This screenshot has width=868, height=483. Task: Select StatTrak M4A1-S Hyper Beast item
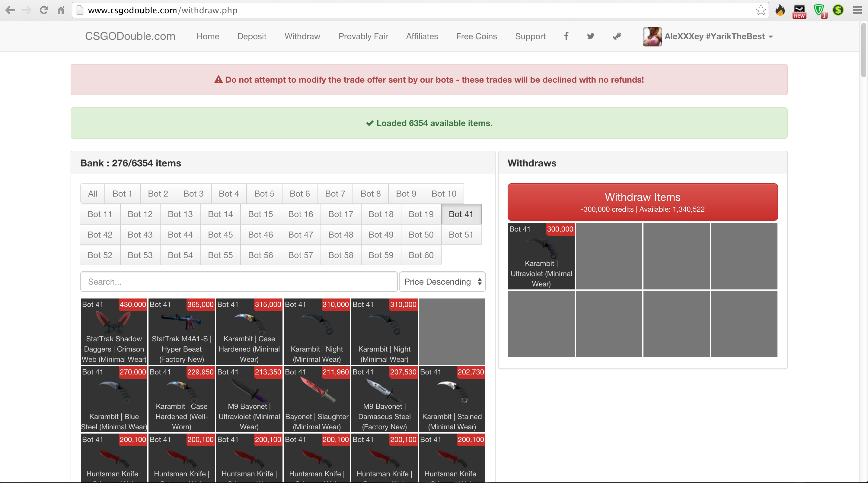coord(182,332)
